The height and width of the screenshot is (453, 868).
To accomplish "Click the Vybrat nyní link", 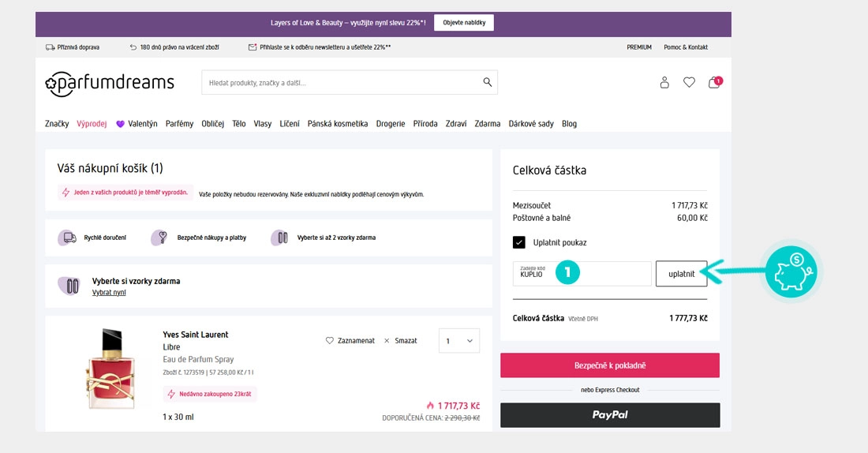I will 109,293.
